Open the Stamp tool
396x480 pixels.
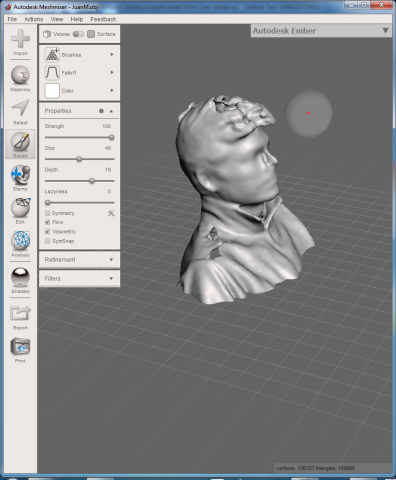click(20, 178)
